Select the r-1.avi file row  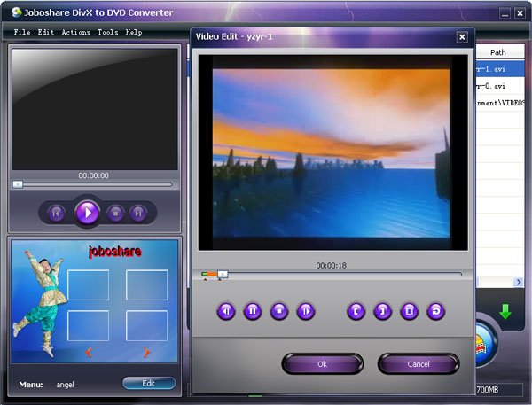(x=500, y=69)
